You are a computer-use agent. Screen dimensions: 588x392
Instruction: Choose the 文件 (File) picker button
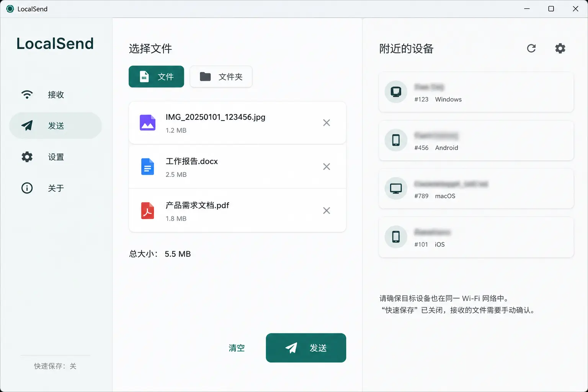click(156, 77)
